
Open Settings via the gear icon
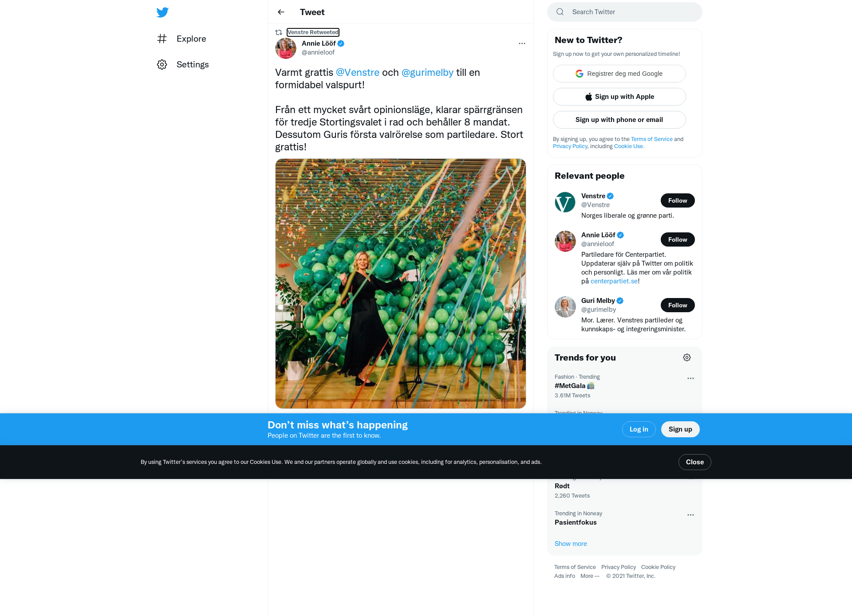[x=162, y=64]
